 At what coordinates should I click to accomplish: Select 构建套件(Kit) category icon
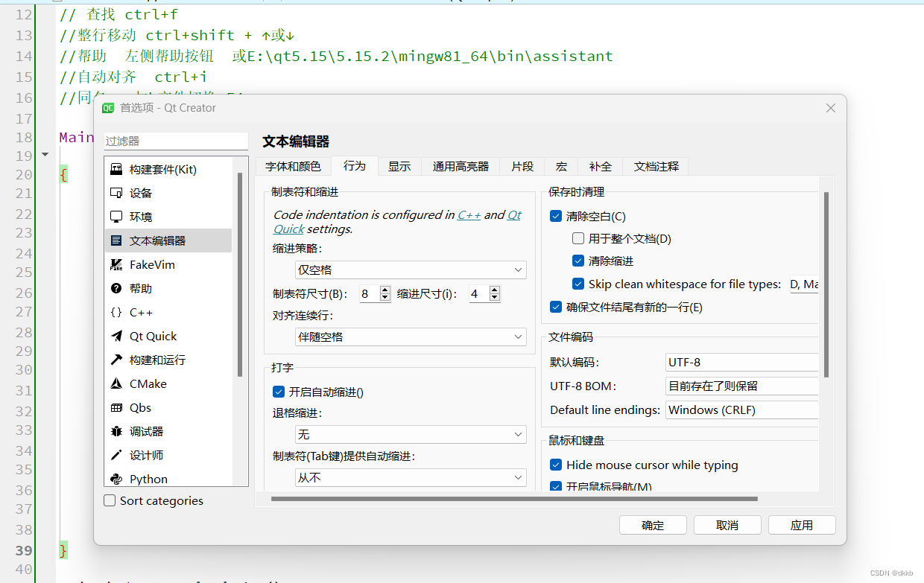click(116, 169)
